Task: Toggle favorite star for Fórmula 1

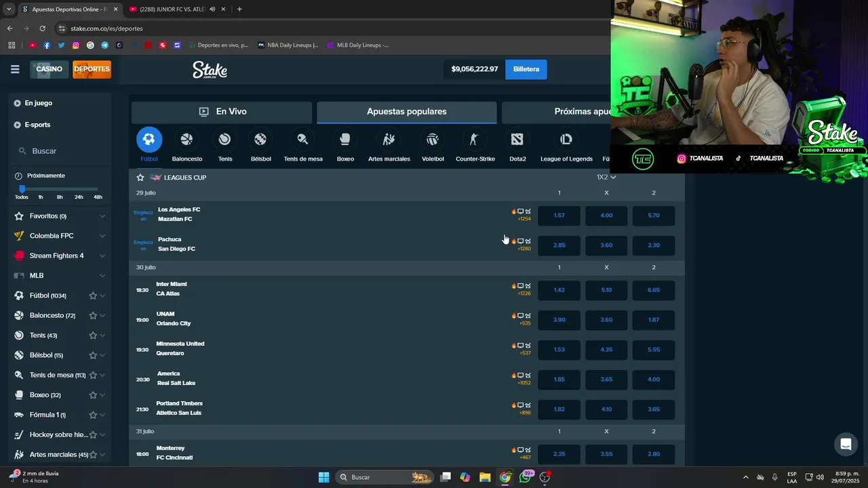Action: click(x=93, y=415)
